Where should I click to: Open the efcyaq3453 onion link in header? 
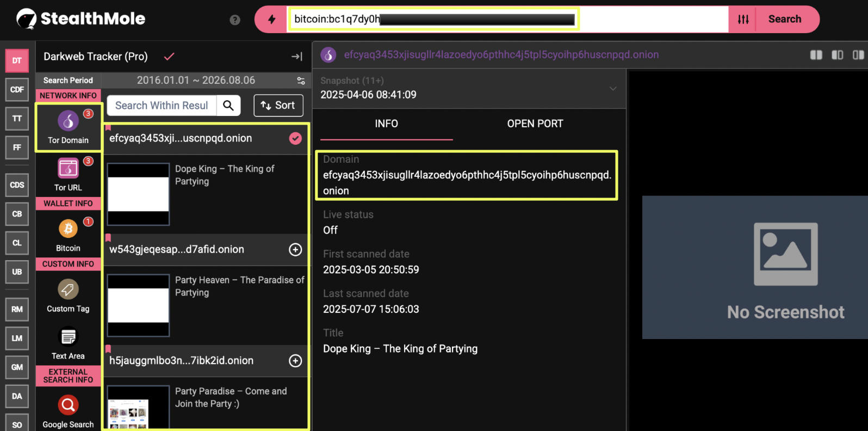point(501,54)
